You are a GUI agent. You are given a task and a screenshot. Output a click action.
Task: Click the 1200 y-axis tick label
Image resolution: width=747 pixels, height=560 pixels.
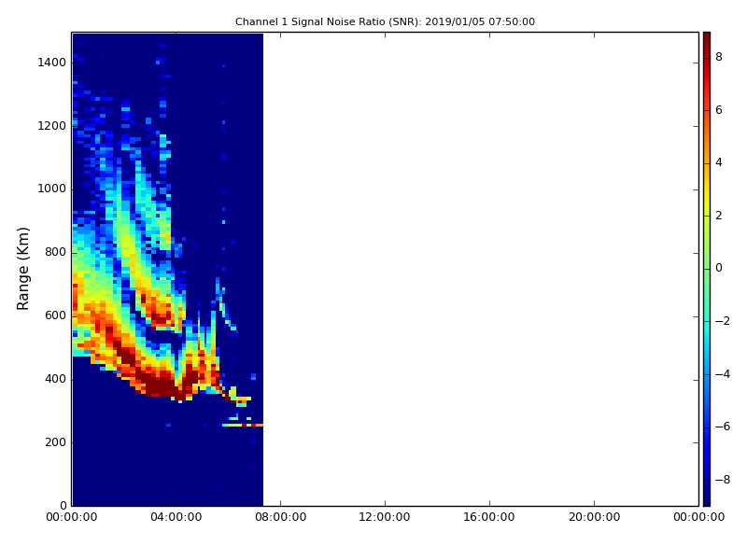[x=52, y=126]
